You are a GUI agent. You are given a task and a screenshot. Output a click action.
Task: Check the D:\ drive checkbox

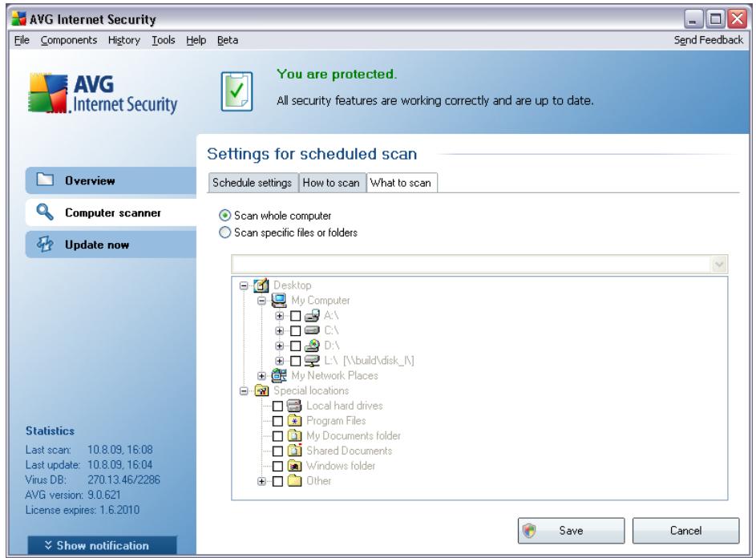pyautogui.click(x=296, y=346)
